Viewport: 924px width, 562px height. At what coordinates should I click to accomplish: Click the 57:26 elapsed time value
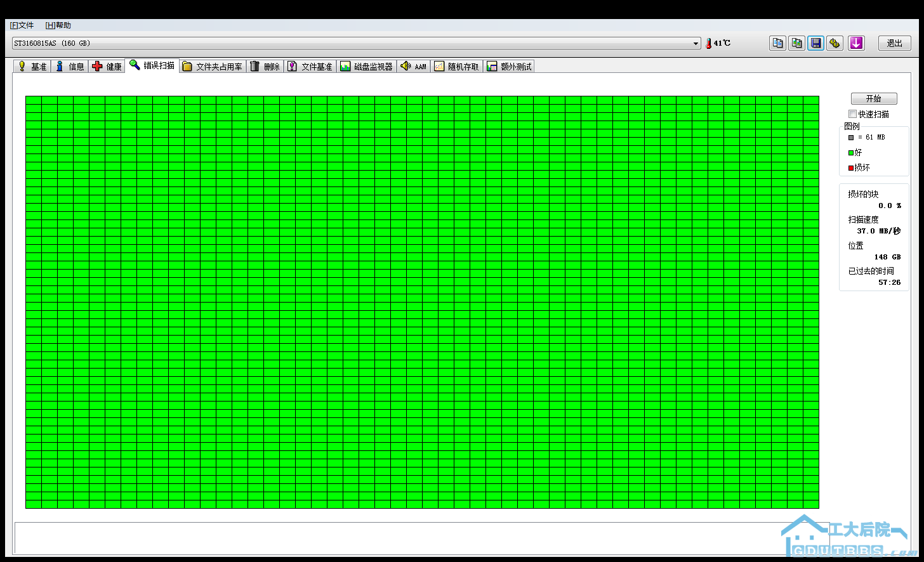click(890, 282)
